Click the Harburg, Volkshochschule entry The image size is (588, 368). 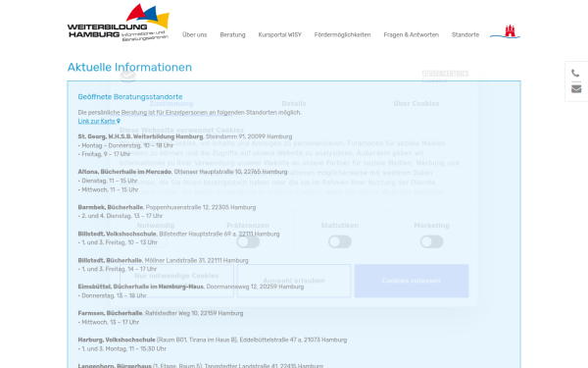(x=213, y=340)
